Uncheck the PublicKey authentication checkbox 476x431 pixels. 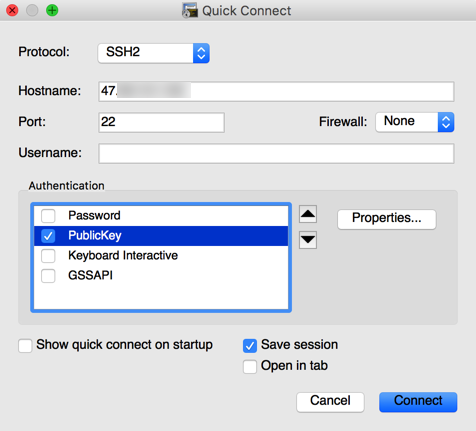coord(48,236)
